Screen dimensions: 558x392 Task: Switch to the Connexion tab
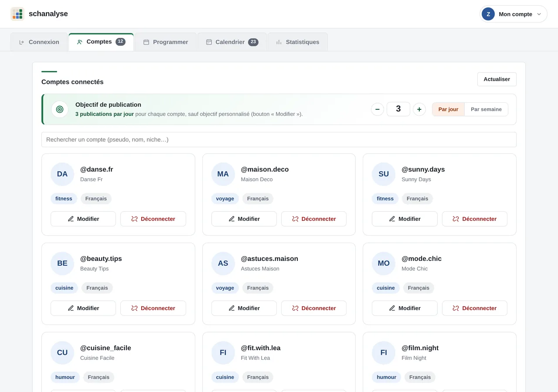pyautogui.click(x=39, y=42)
